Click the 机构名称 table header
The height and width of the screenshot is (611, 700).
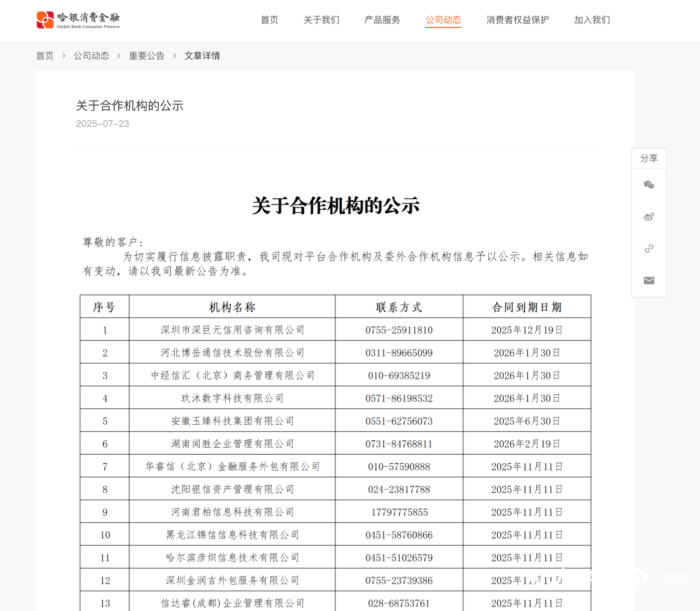point(232,307)
